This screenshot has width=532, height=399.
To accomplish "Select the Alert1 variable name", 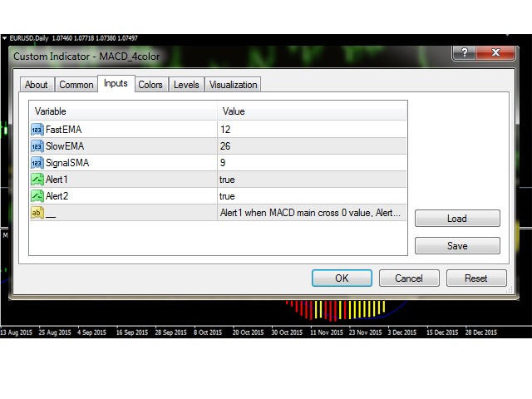I will [57, 180].
